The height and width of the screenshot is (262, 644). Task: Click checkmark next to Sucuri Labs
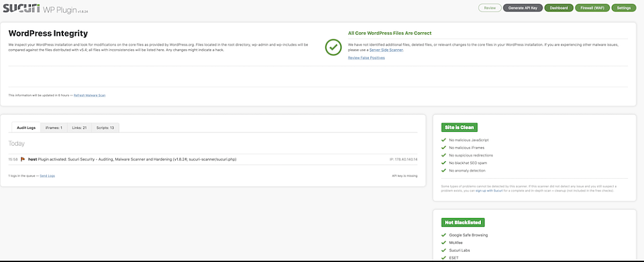pos(443,250)
